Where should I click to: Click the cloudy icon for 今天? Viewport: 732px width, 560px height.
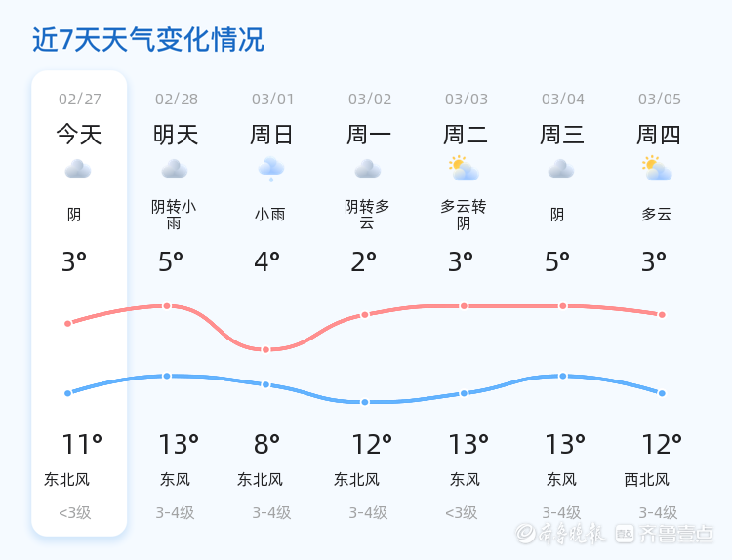click(78, 170)
